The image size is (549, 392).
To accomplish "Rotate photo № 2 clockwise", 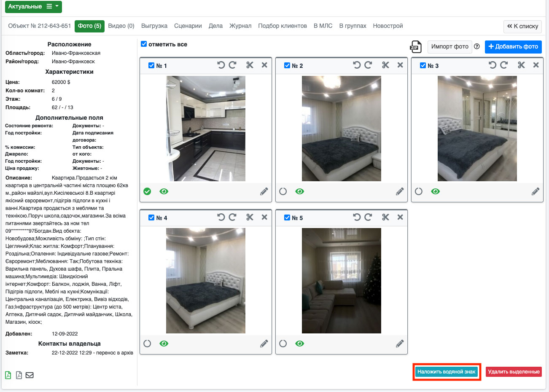I will [368, 65].
